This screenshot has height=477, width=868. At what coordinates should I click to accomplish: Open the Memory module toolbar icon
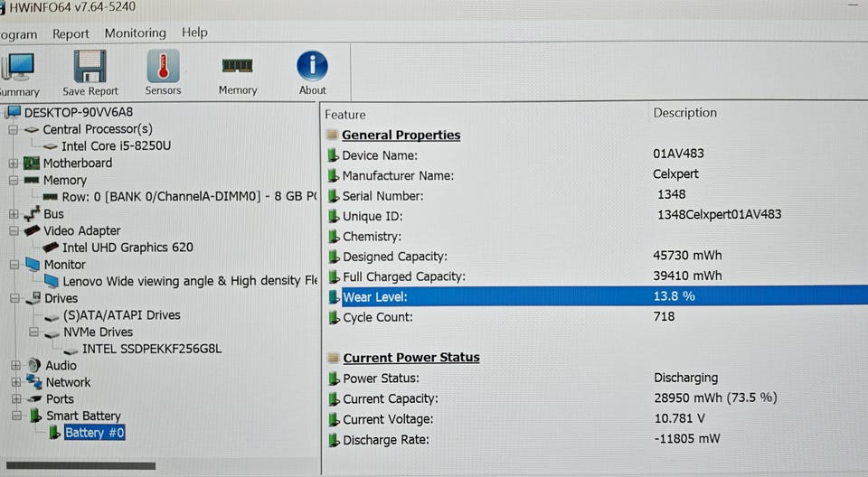point(238,66)
